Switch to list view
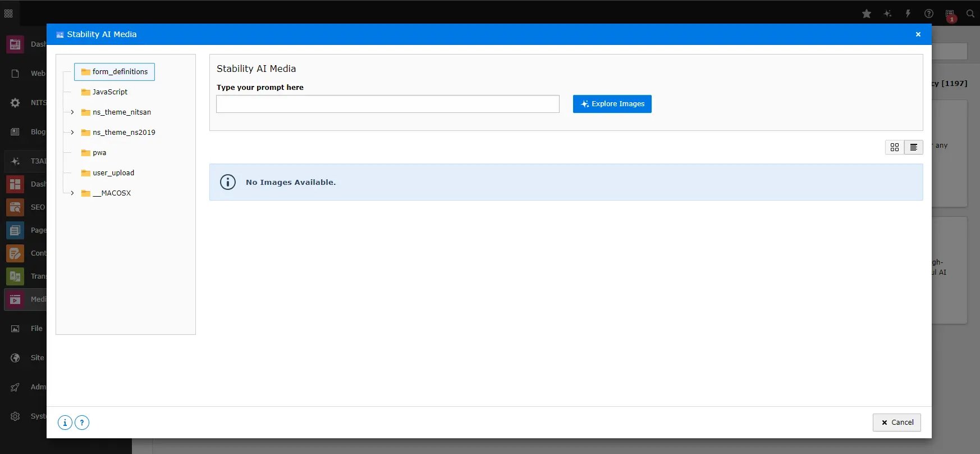The width and height of the screenshot is (980, 454). point(914,147)
